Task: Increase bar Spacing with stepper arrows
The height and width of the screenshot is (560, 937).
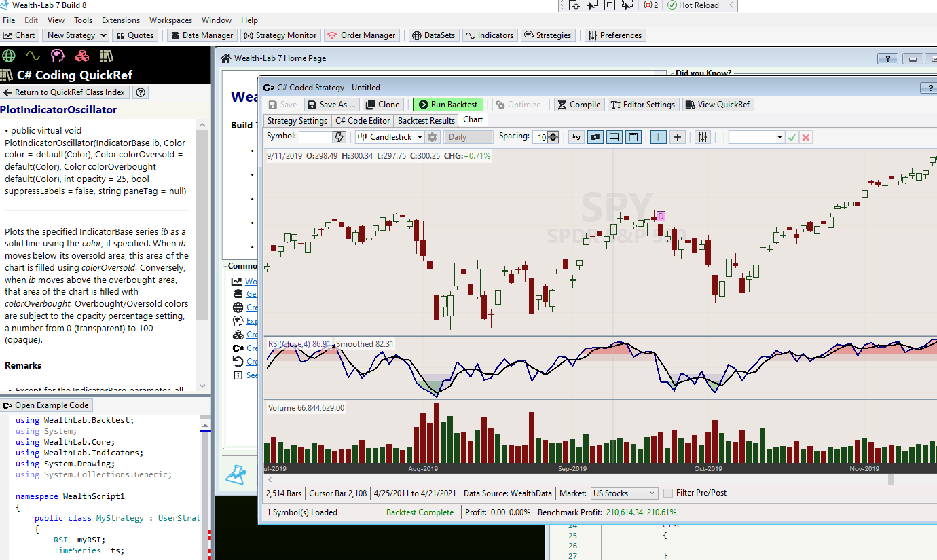Action: tap(553, 134)
